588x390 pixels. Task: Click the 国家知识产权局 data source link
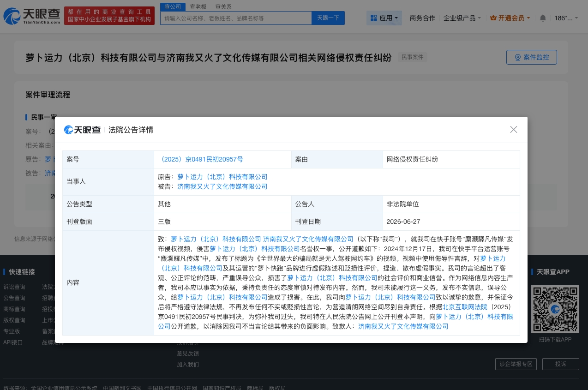click(222, 388)
